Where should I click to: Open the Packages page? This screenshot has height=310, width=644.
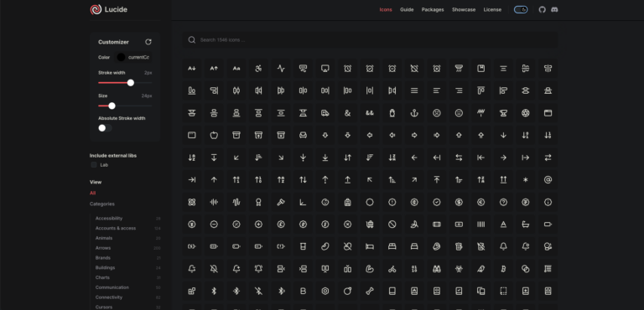click(x=433, y=9)
